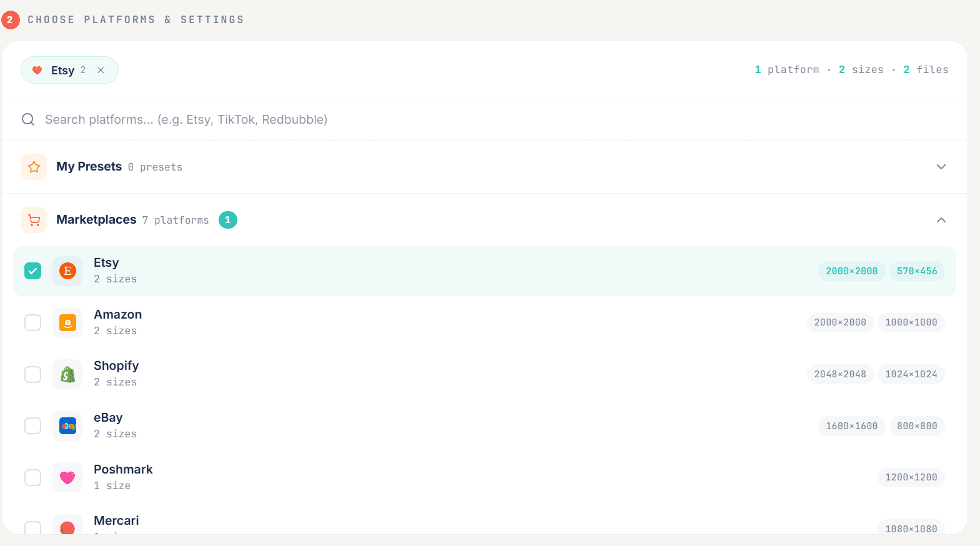Uncheck the Etsy checkbox
The height and width of the screenshot is (546, 980).
pyautogui.click(x=32, y=271)
